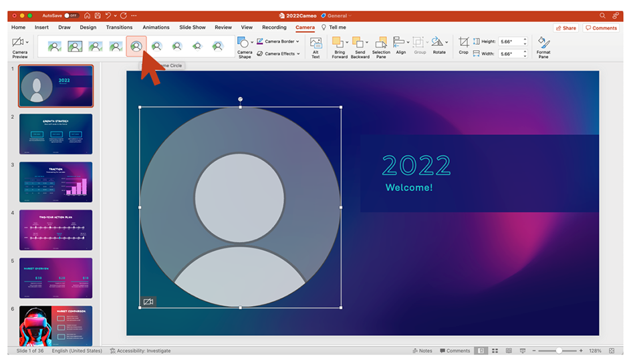Click the zoom slider in status bar

coord(559,351)
